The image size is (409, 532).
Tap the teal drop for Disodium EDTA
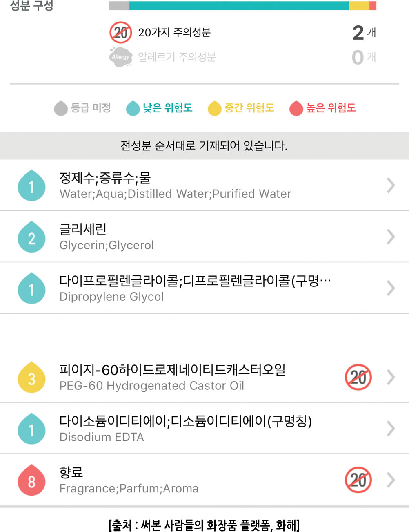[31, 429]
